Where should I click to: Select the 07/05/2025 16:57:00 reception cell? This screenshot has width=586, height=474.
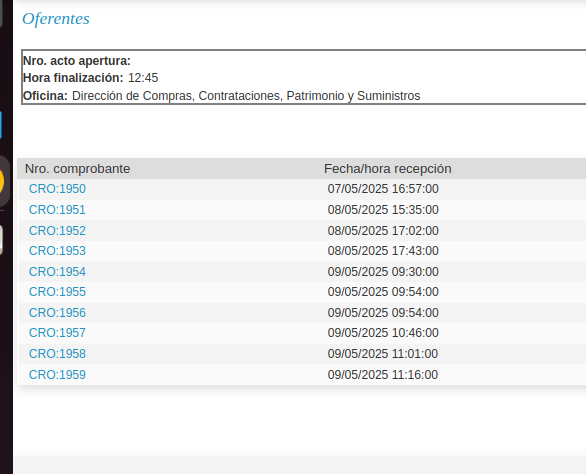pyautogui.click(x=383, y=189)
